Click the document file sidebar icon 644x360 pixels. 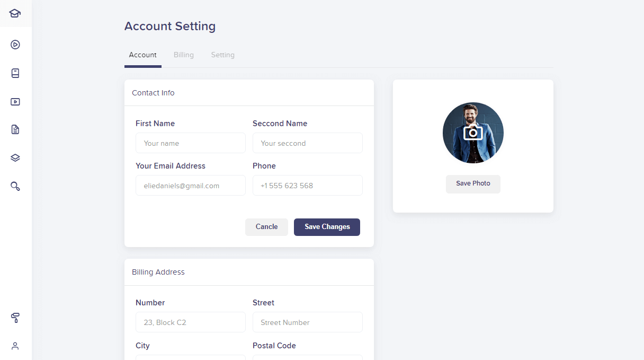(15, 129)
